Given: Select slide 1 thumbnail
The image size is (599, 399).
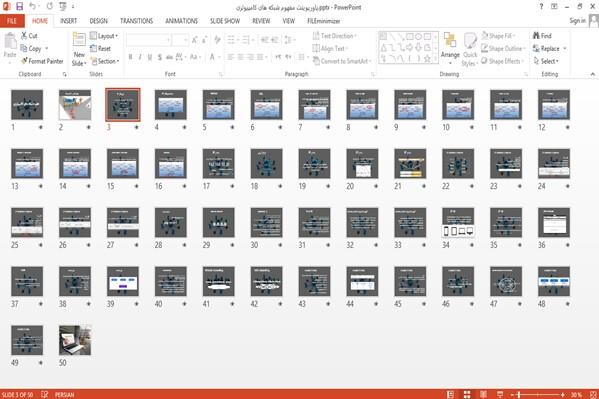Looking at the screenshot, I should (x=27, y=105).
